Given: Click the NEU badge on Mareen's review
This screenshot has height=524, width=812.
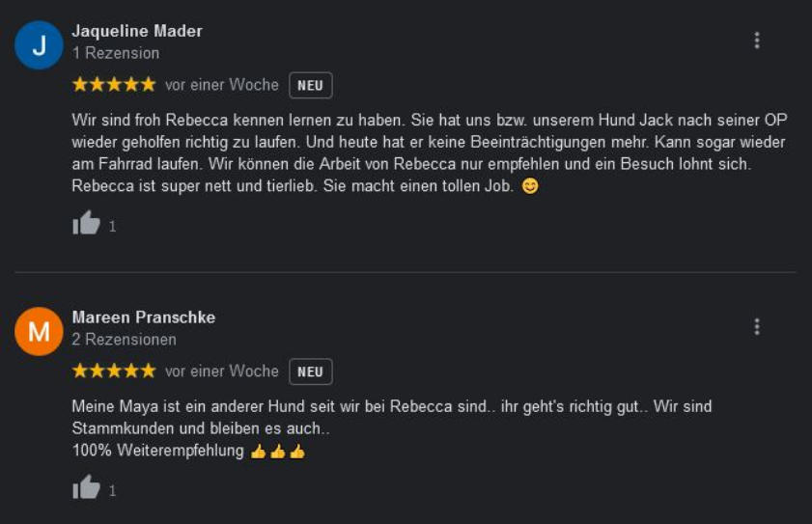Looking at the screenshot, I should tap(310, 372).
